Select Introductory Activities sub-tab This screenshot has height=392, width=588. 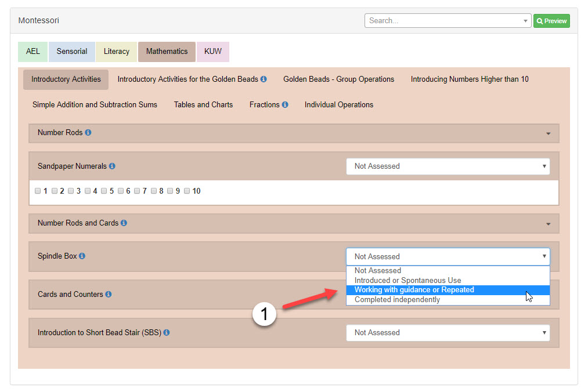point(66,79)
